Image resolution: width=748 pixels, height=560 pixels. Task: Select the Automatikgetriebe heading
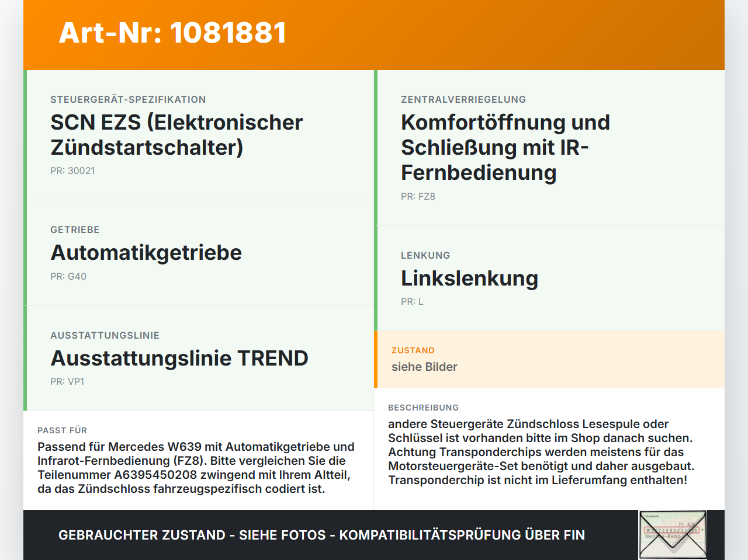point(146,253)
